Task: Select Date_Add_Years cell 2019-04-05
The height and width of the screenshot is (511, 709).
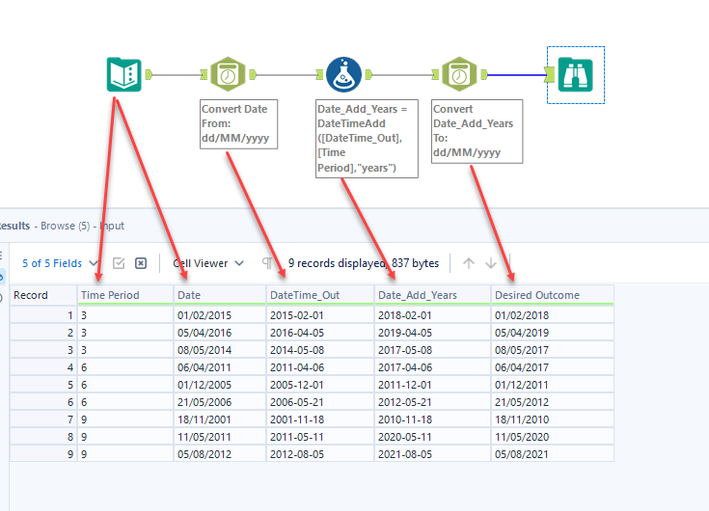Action: tap(432, 333)
